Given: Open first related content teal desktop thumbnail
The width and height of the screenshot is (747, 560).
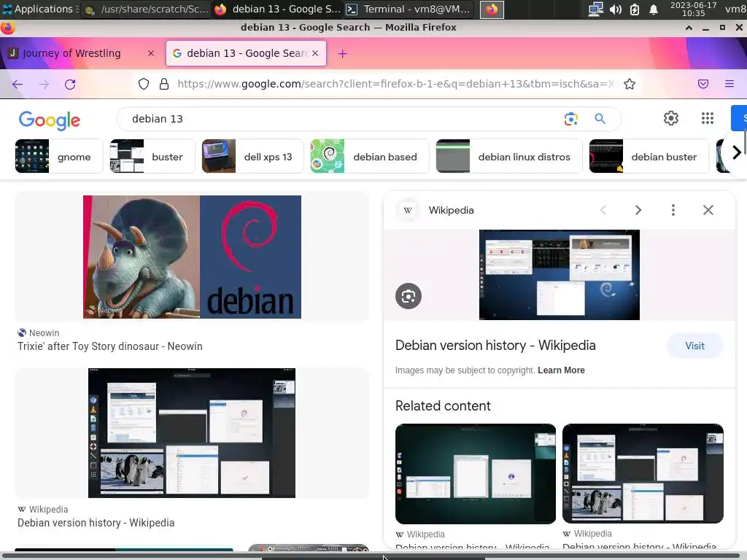Looking at the screenshot, I should pos(476,474).
